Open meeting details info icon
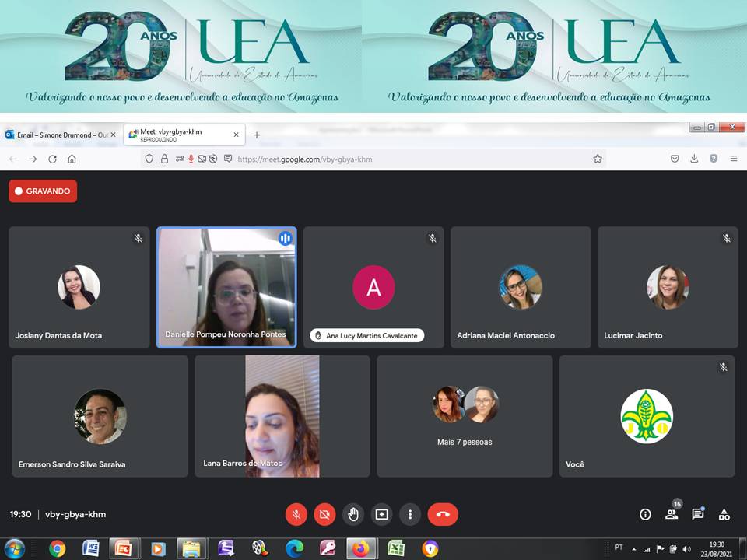 pyautogui.click(x=645, y=514)
